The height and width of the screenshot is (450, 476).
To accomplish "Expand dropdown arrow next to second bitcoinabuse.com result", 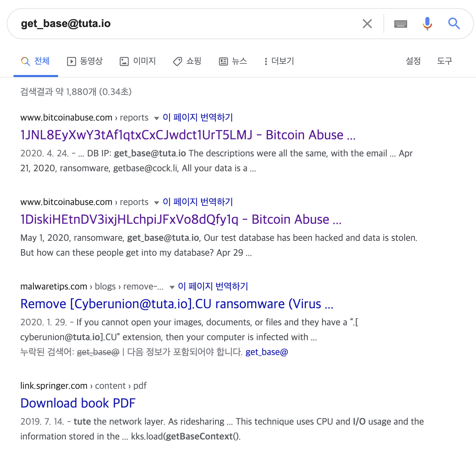I will [x=156, y=203].
